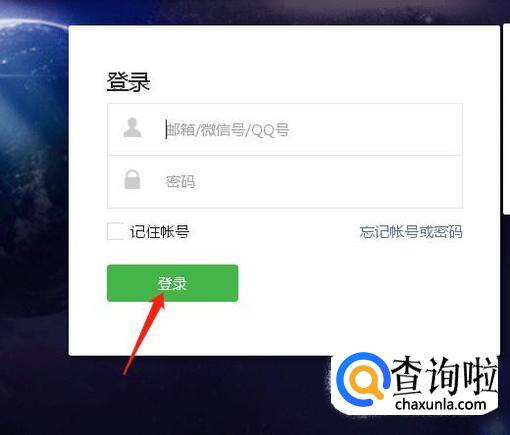The height and width of the screenshot is (435, 510).
Task: Click the 查询啦 watermark text
Action: point(445,376)
